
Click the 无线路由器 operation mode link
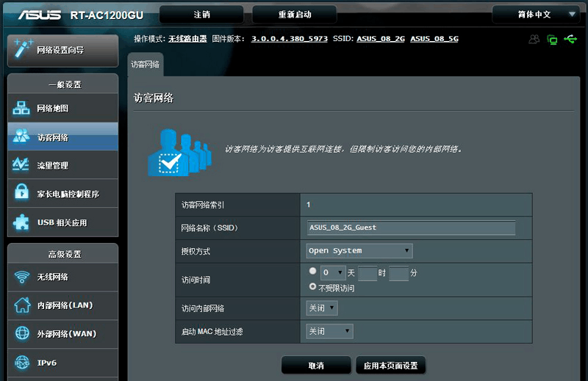tap(187, 39)
